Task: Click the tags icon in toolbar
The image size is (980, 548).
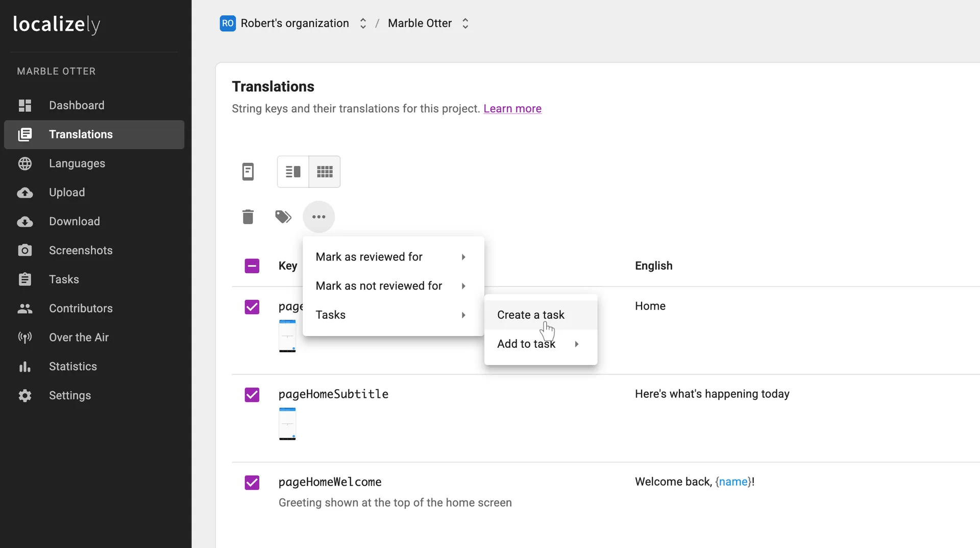Action: (283, 217)
